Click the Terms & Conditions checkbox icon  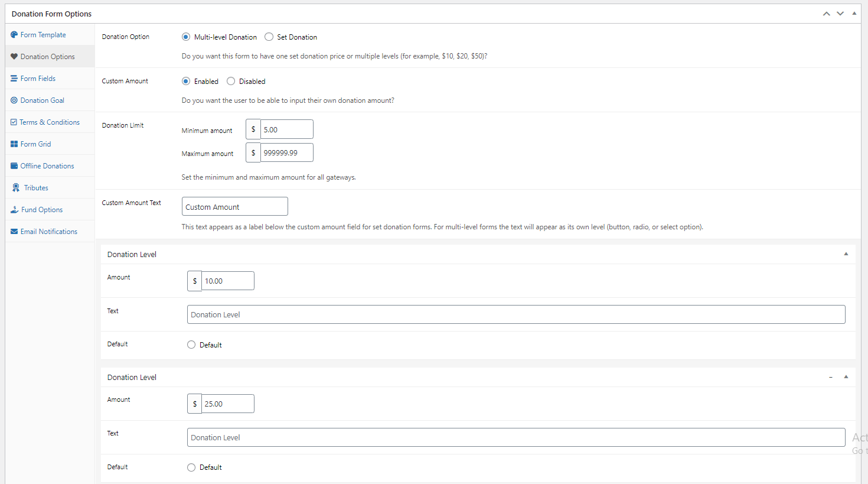[x=14, y=122]
